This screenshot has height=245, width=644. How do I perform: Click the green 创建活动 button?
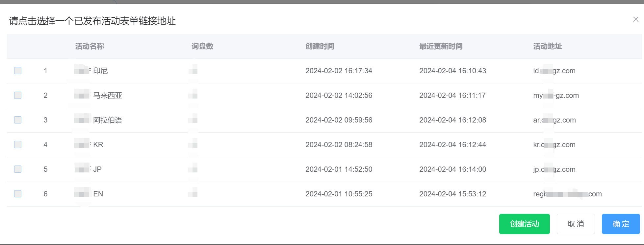[524, 224]
